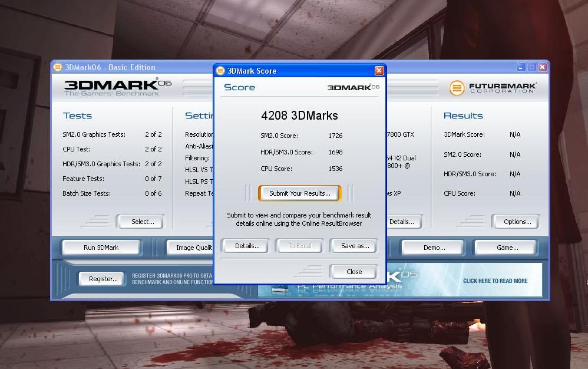The image size is (588, 369).
Task: Click the CPU Score value 1536
Action: [335, 169]
